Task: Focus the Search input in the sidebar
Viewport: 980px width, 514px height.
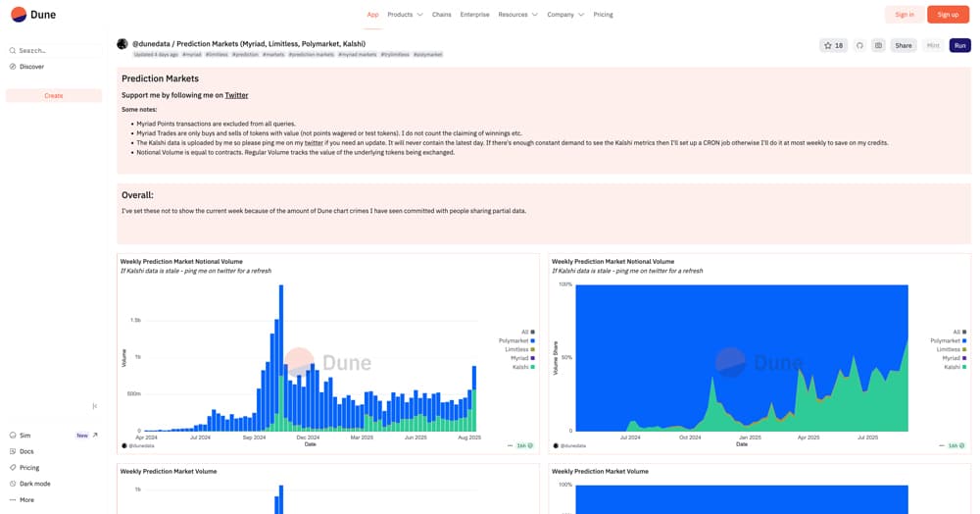Action: (x=55, y=50)
